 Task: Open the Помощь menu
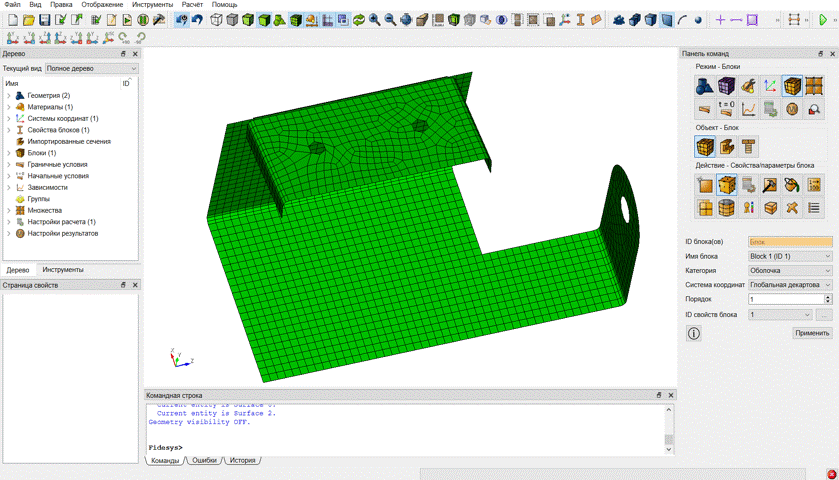(224, 4)
